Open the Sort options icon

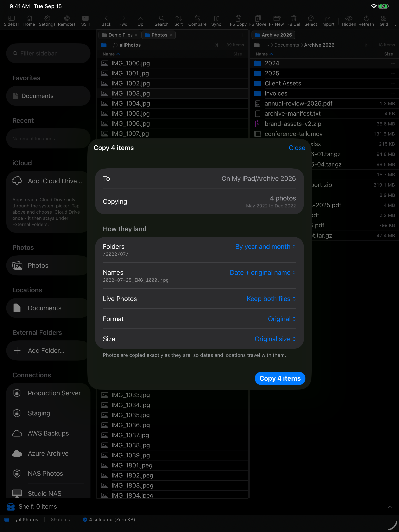coord(178,21)
